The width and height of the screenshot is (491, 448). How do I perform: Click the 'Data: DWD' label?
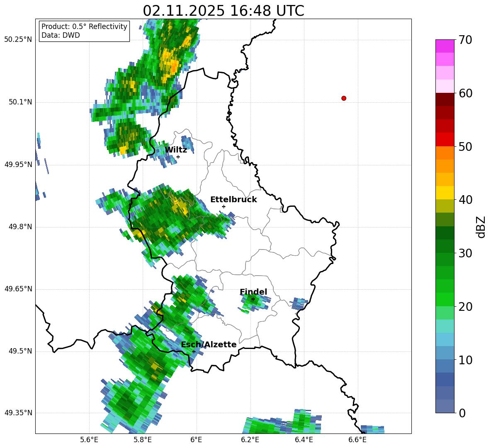(x=61, y=35)
